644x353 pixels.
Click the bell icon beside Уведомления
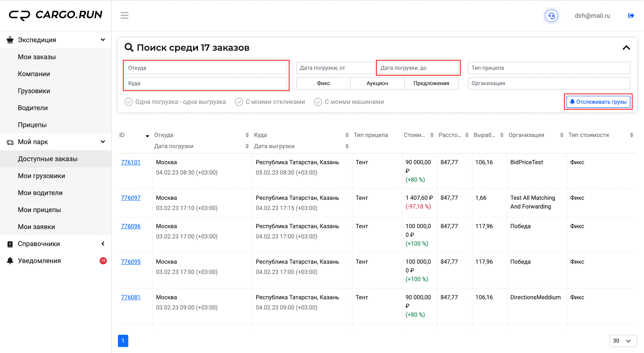tap(10, 261)
